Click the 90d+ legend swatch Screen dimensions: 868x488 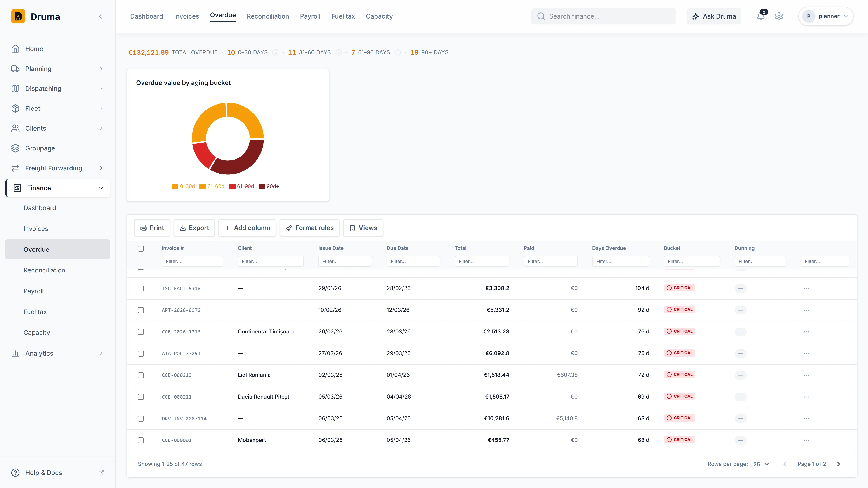[262, 187]
